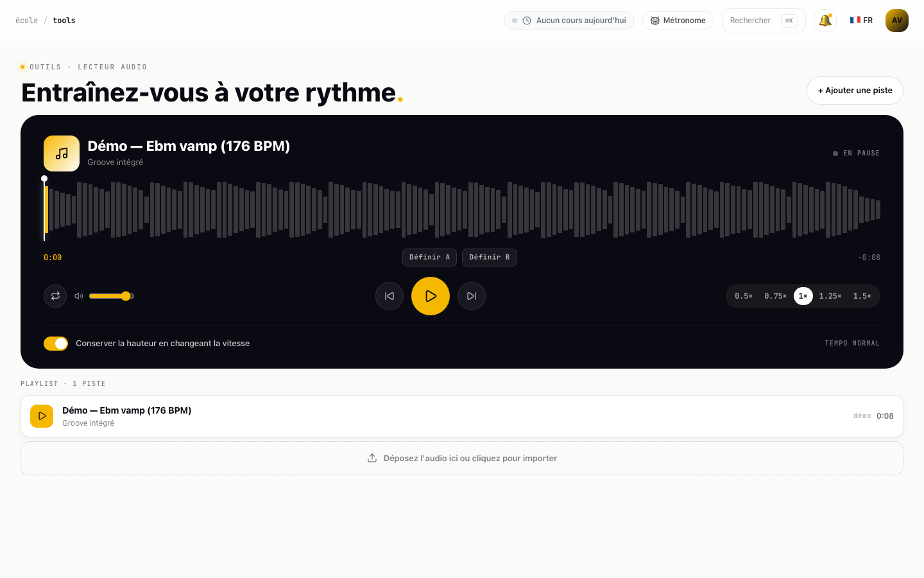The image size is (924, 578).
Task: Click the upload icon in drop zone
Action: pos(372,458)
